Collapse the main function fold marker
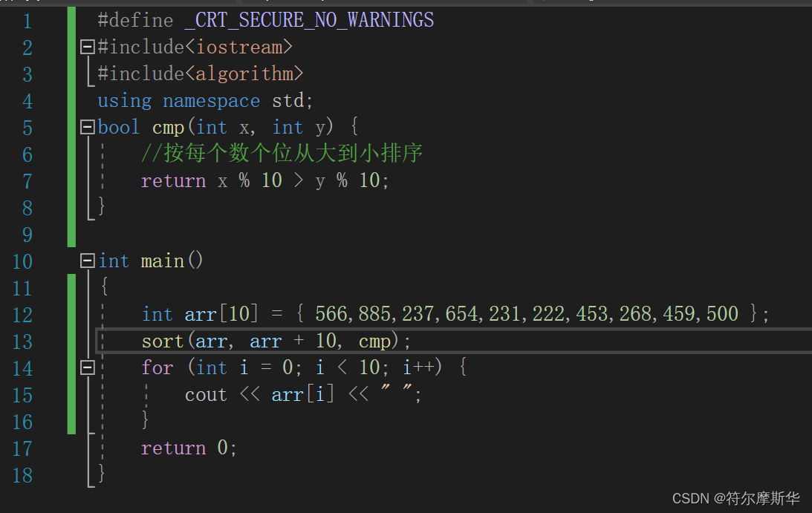This screenshot has width=812, height=513. [x=87, y=261]
